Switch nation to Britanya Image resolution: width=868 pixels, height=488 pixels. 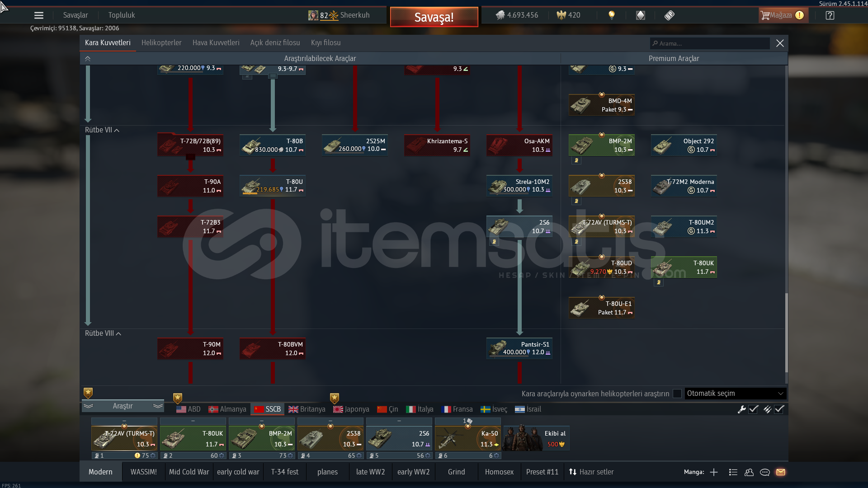tap(307, 409)
